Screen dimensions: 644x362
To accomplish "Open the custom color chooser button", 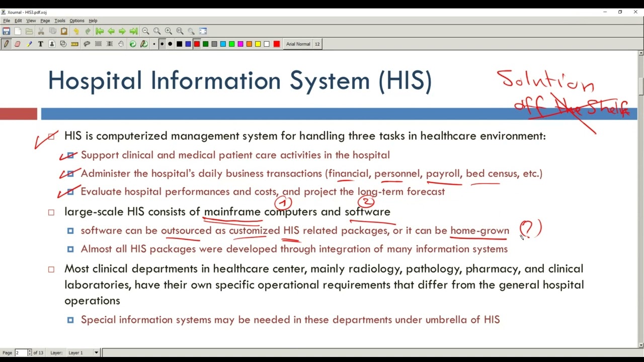I will click(276, 44).
